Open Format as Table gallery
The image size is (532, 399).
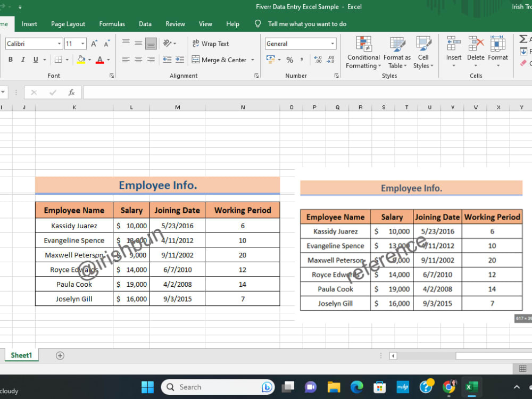point(397,53)
